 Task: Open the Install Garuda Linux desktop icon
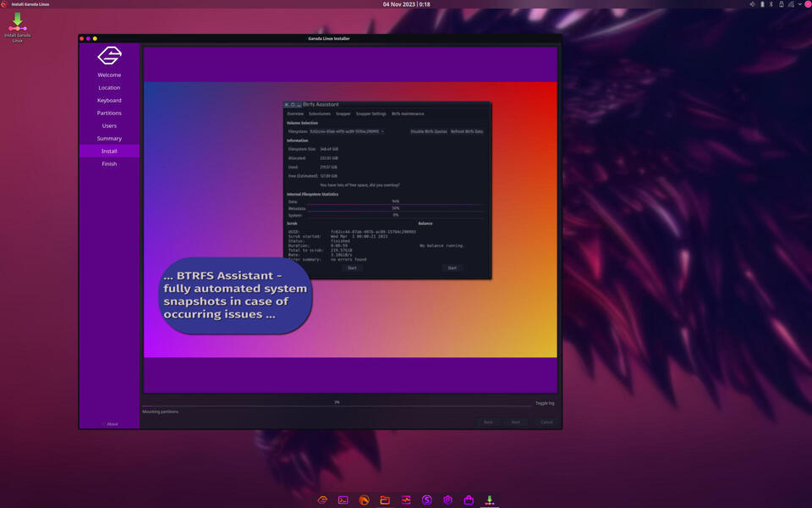(17, 27)
